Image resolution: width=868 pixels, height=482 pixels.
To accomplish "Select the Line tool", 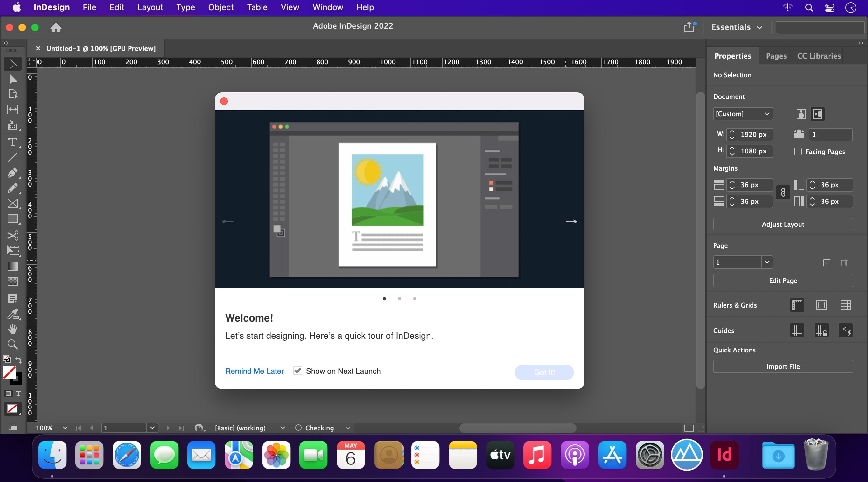I will 12,157.
